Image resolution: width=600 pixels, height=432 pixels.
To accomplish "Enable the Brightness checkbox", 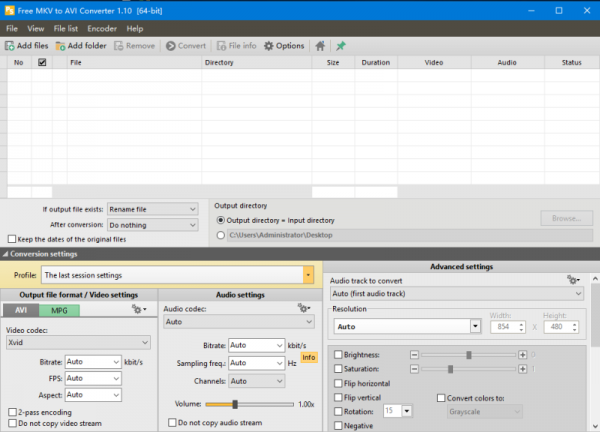I will pos(338,355).
